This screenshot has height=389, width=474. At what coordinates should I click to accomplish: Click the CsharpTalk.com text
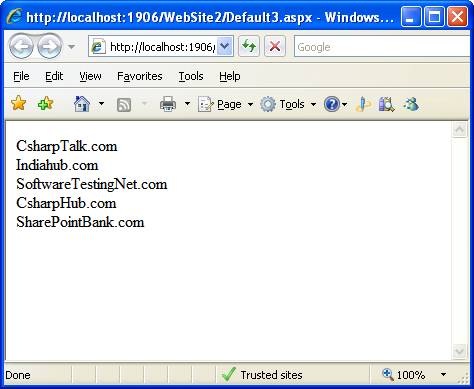coord(67,146)
